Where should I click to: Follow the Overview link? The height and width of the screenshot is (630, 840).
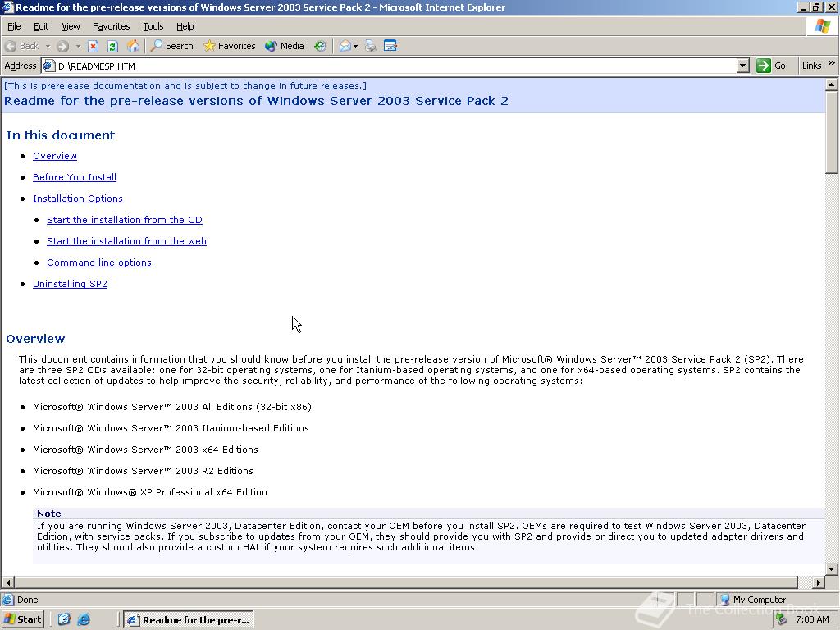coord(55,156)
